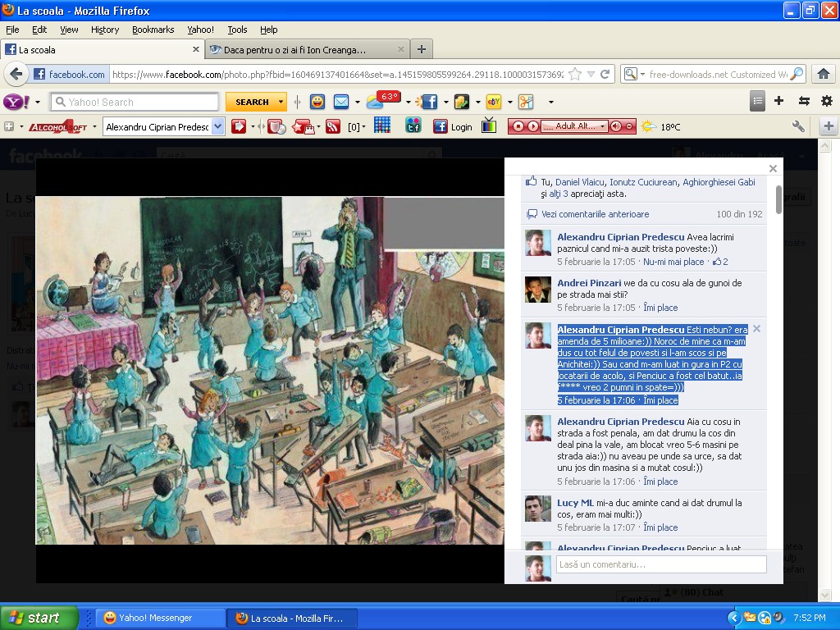The image size is (840, 630).
Task: Expand the Yahoo SEARCH button dropdown arrow
Action: [x=281, y=102]
